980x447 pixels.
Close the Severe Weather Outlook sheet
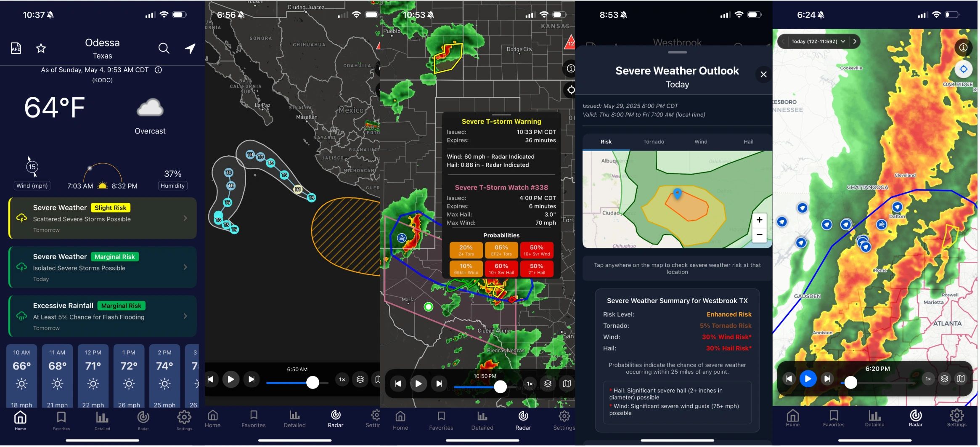point(763,74)
